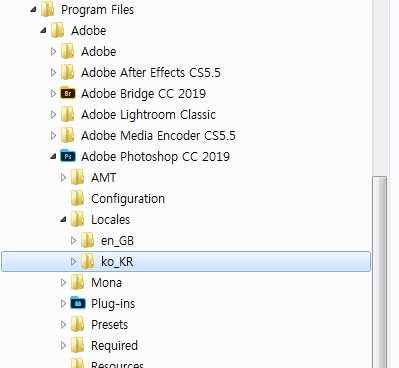Expand the en_GB folder node
This screenshot has width=399, height=368.
coord(73,240)
